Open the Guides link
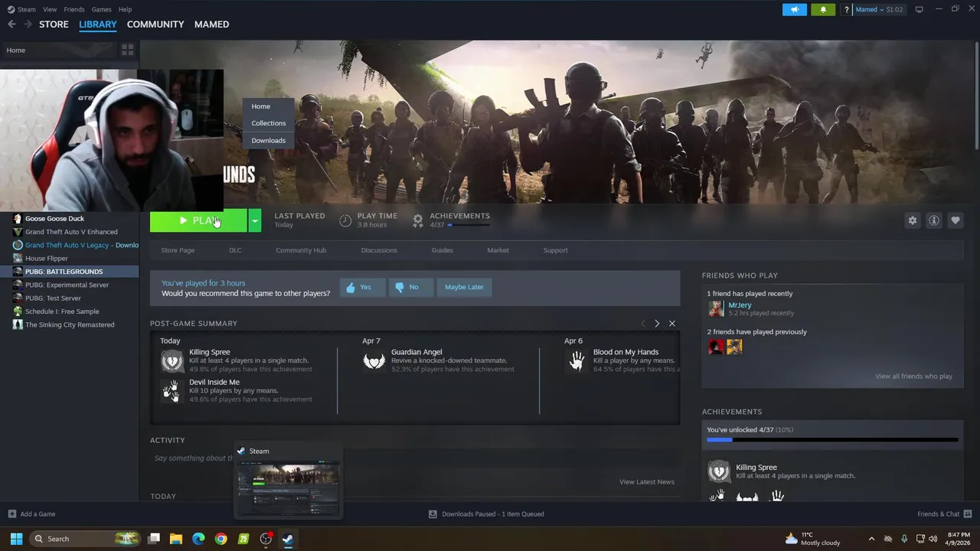This screenshot has height=551, width=980. point(443,250)
